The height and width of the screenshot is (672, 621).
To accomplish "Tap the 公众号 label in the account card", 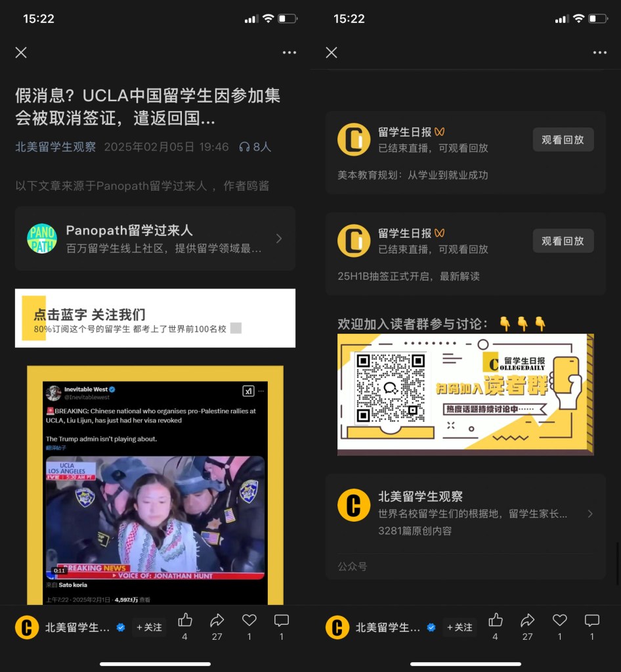I will tap(353, 567).
